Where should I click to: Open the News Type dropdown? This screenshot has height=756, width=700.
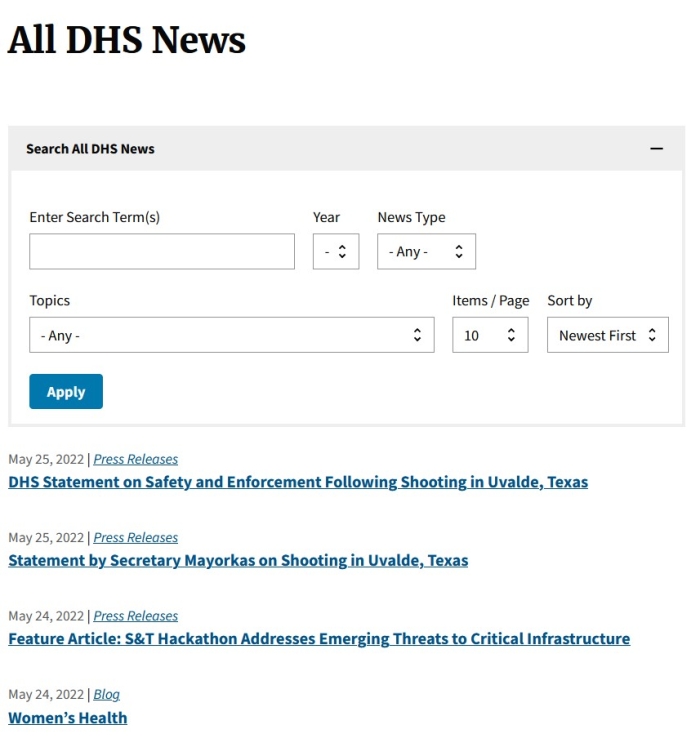426,251
